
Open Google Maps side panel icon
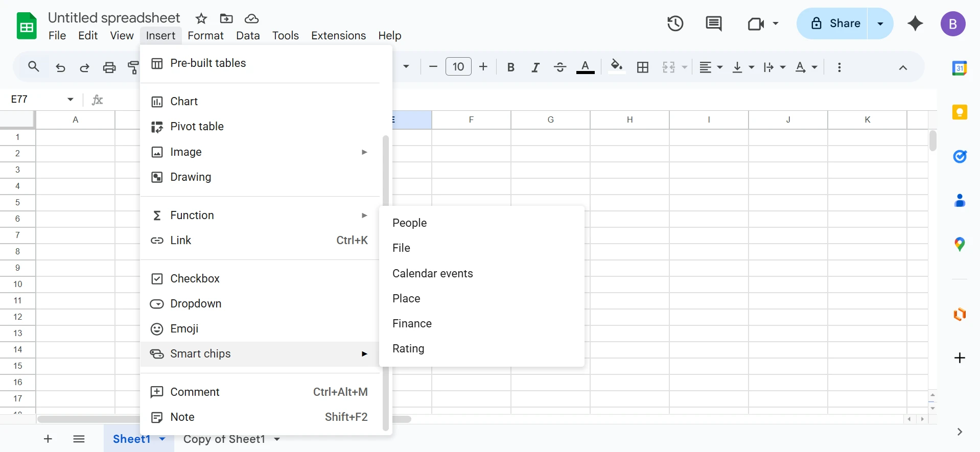960,245
